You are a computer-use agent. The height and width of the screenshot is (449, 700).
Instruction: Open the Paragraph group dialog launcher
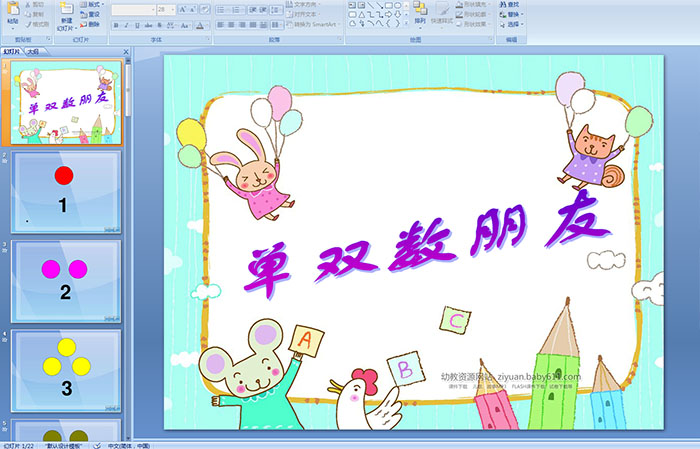coord(340,39)
